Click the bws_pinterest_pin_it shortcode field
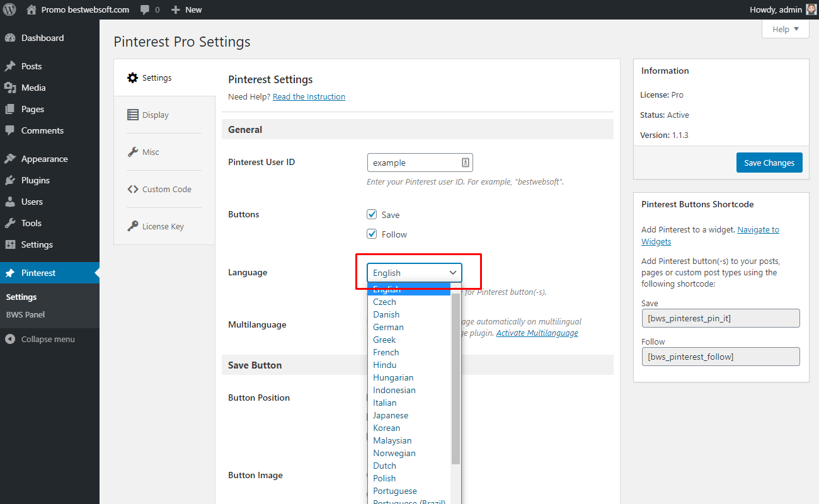Image resolution: width=819 pixels, height=504 pixels. click(721, 318)
